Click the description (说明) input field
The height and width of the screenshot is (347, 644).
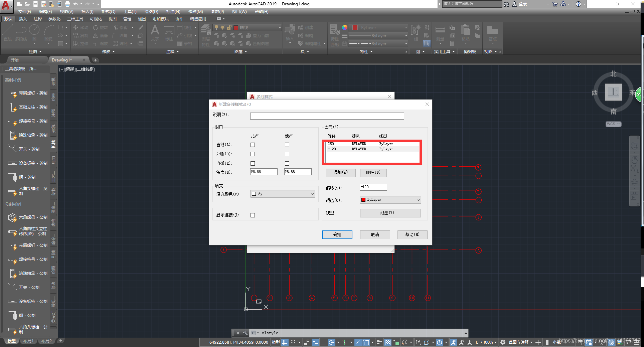(327, 116)
